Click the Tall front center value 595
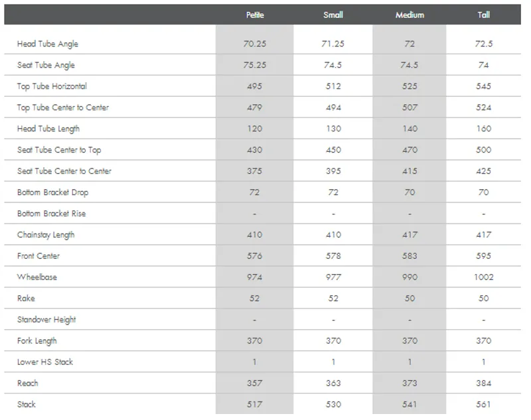 483,256
